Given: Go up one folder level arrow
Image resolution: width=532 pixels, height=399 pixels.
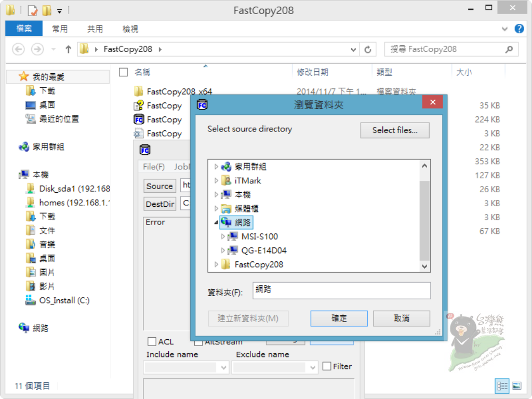Looking at the screenshot, I should click(68, 49).
